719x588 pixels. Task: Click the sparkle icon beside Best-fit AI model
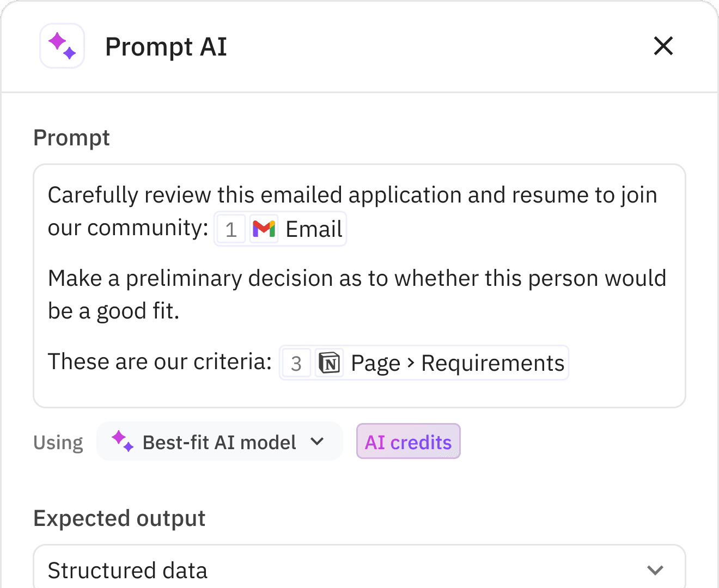(123, 441)
